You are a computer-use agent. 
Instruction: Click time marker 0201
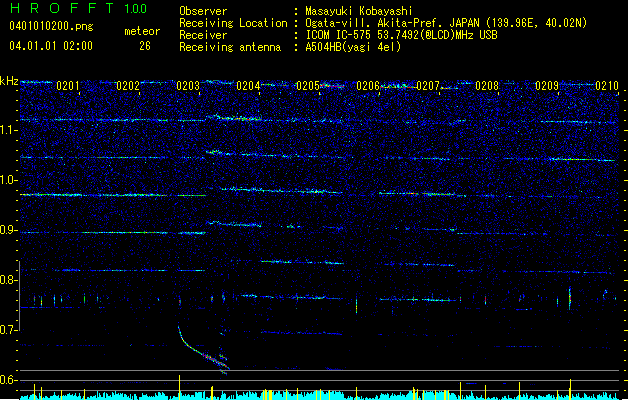coord(68,86)
